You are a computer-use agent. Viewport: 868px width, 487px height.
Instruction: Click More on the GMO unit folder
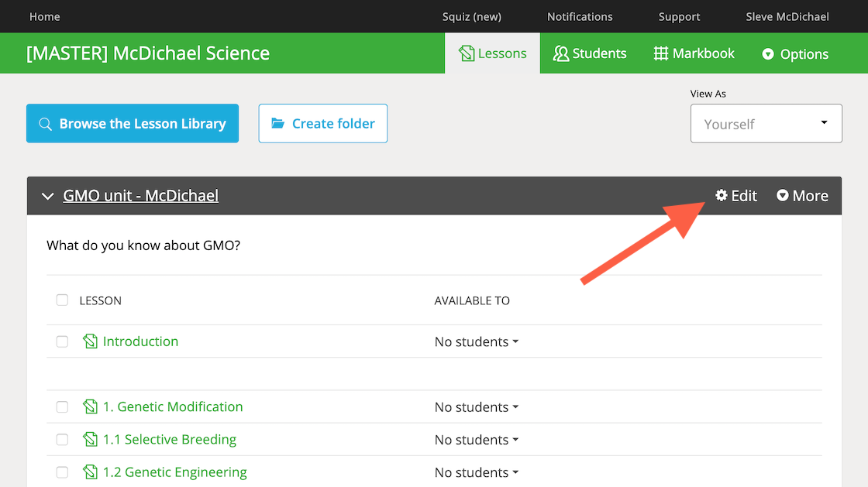pyautogui.click(x=803, y=196)
